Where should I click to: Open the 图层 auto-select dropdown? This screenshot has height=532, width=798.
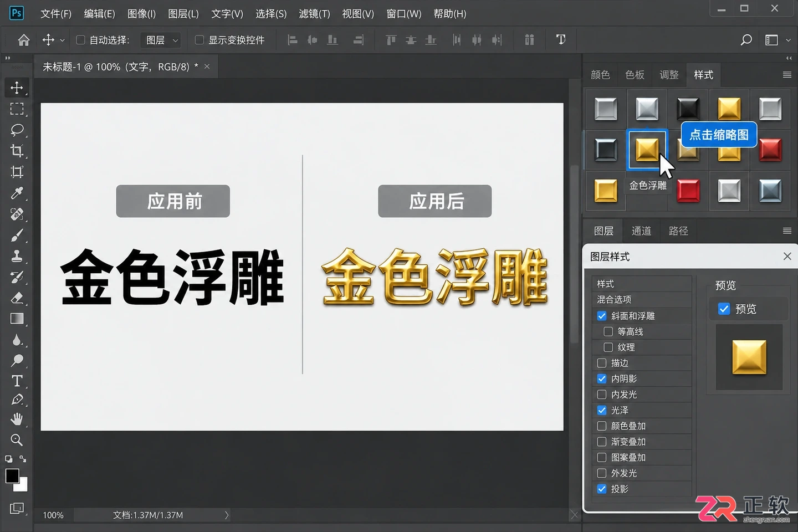pos(160,40)
